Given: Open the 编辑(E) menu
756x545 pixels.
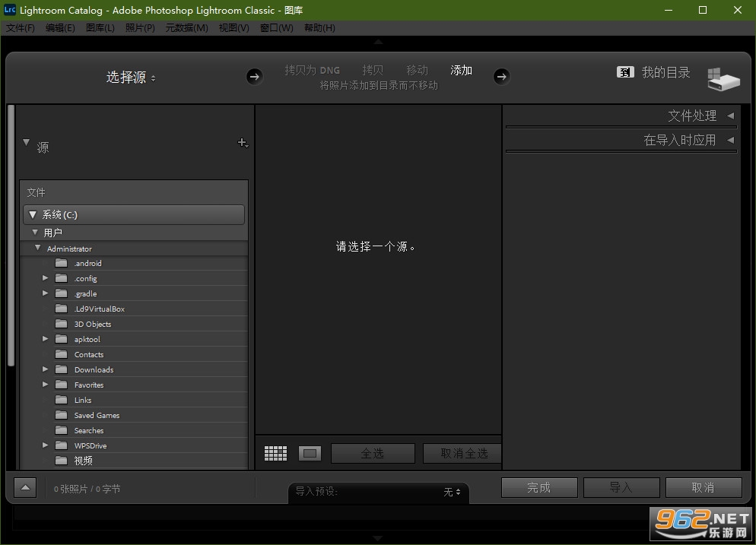Looking at the screenshot, I should pyautogui.click(x=60, y=28).
